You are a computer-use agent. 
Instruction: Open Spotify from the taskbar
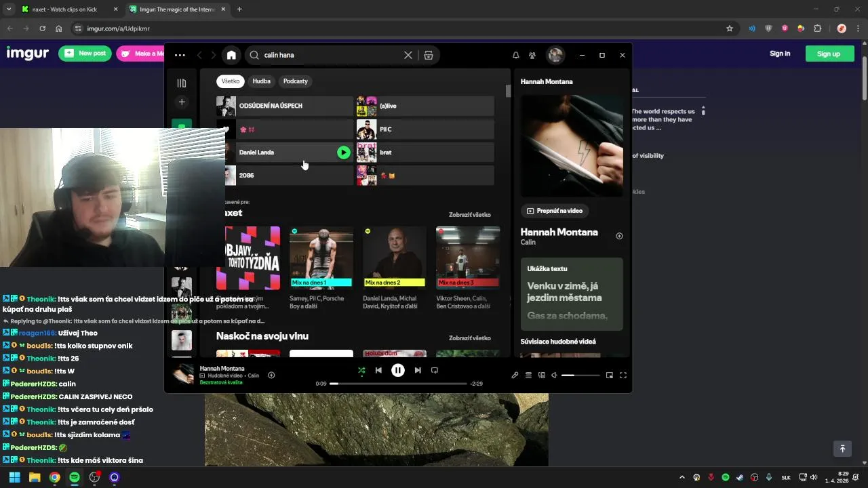click(75, 477)
